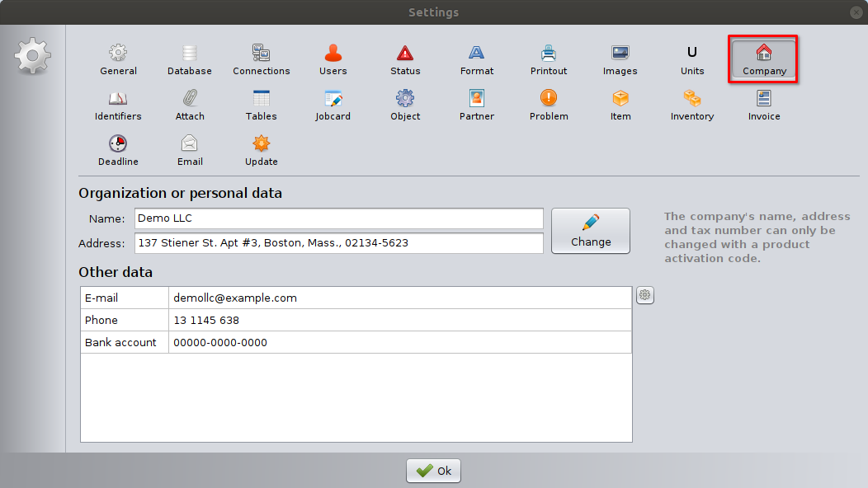Click the Deadline clock icon

point(118,151)
